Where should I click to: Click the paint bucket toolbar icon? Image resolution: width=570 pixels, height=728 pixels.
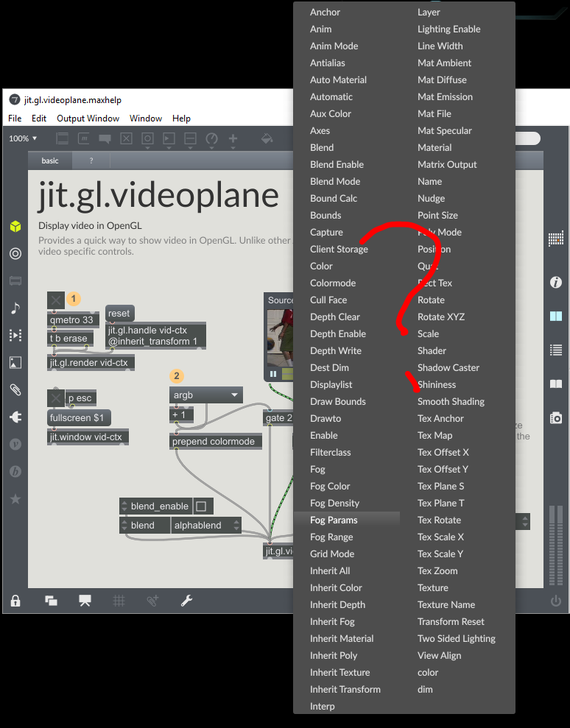click(x=267, y=138)
